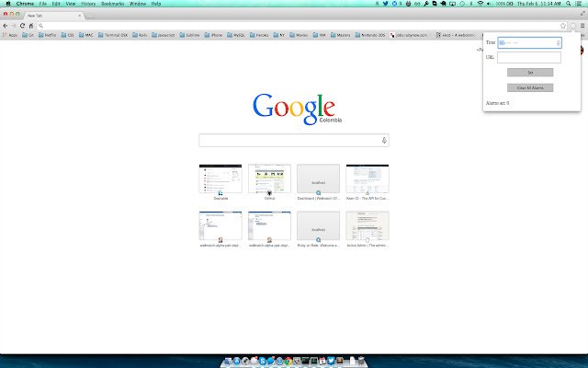Image resolution: width=588 pixels, height=368 pixels.
Task: Open the Heroku bookmarks folder
Action: (x=259, y=35)
